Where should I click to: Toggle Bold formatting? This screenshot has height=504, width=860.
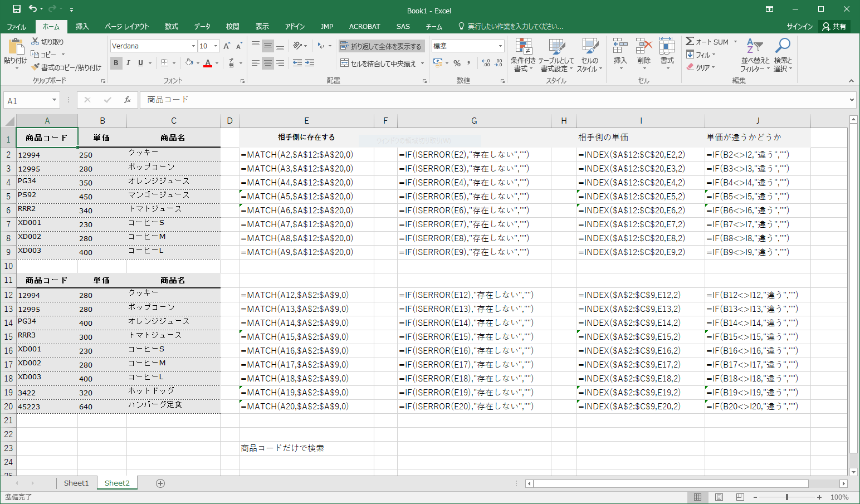[116, 63]
